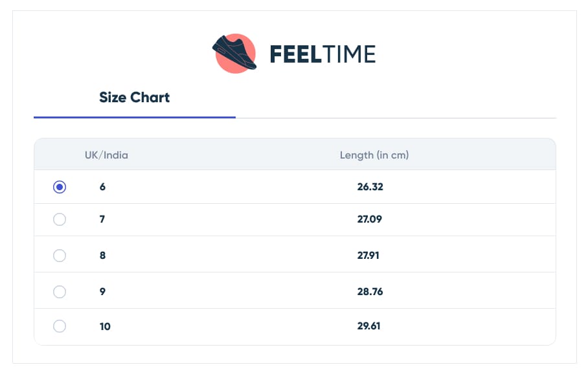The image size is (588, 376).
Task: Click the size label 7
Action: (x=102, y=219)
